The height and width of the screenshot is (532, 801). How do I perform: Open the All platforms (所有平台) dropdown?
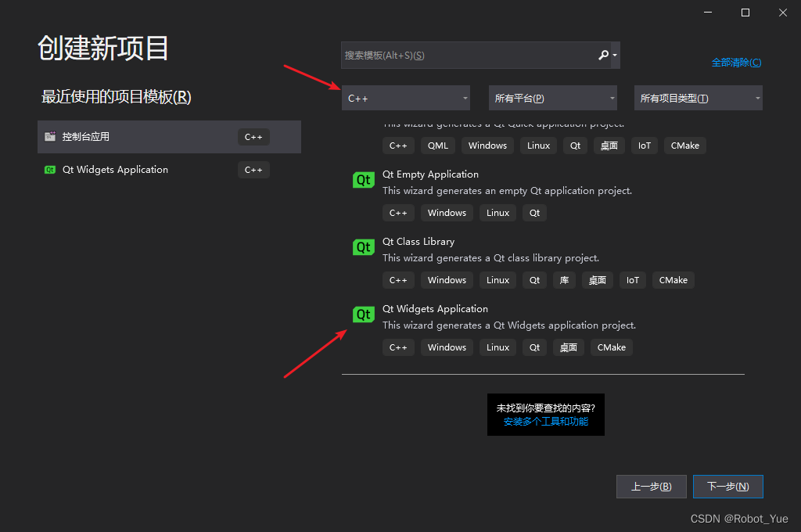tap(553, 98)
